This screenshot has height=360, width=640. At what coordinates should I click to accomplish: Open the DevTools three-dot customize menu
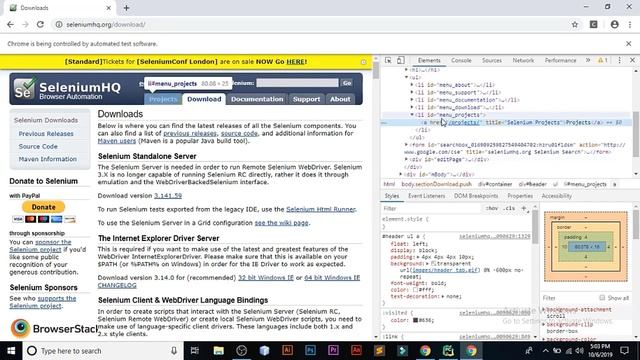(x=619, y=60)
